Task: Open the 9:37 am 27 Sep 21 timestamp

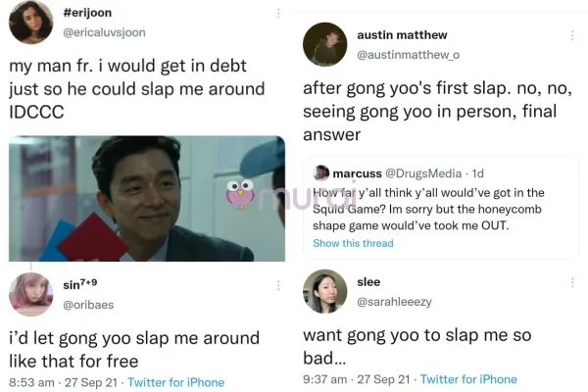Action: click(x=357, y=379)
